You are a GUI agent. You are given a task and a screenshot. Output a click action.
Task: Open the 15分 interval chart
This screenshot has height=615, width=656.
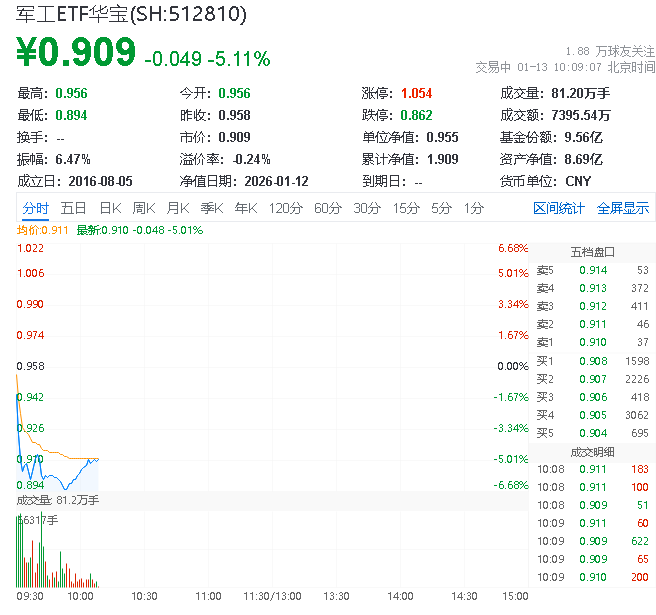point(406,208)
